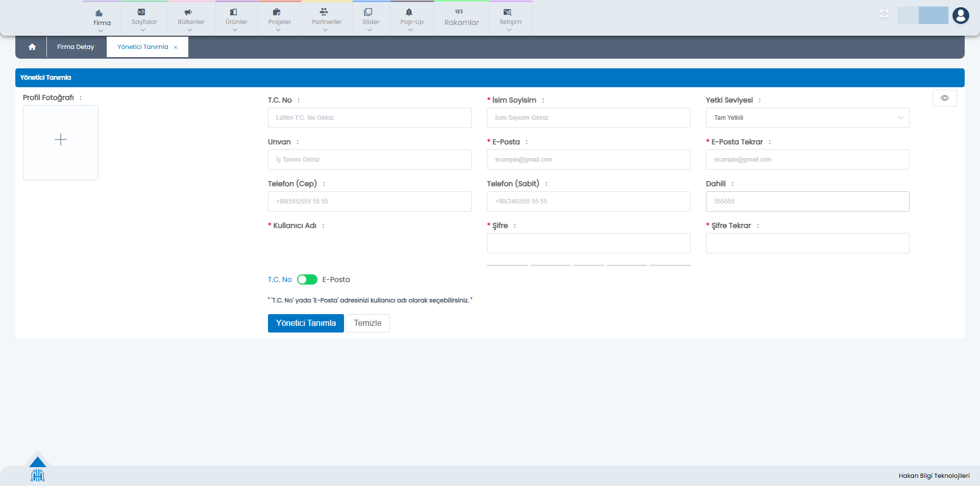Click the user profile avatar icon
This screenshot has height=486, width=980.
pos(960,16)
